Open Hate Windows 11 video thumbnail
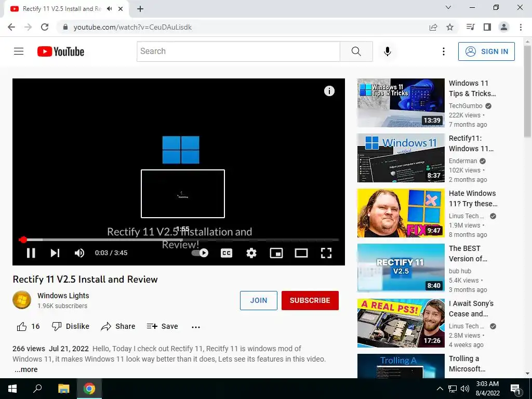The image size is (532, 399). (401, 213)
